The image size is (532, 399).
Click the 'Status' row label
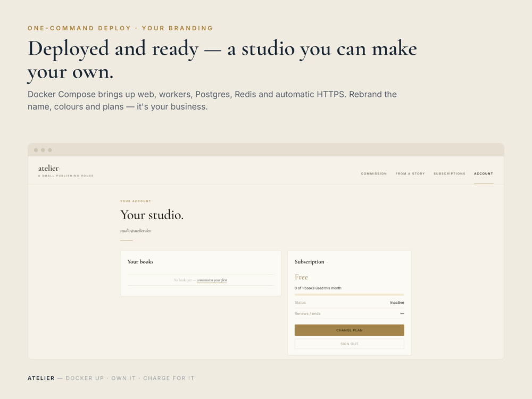300,303
